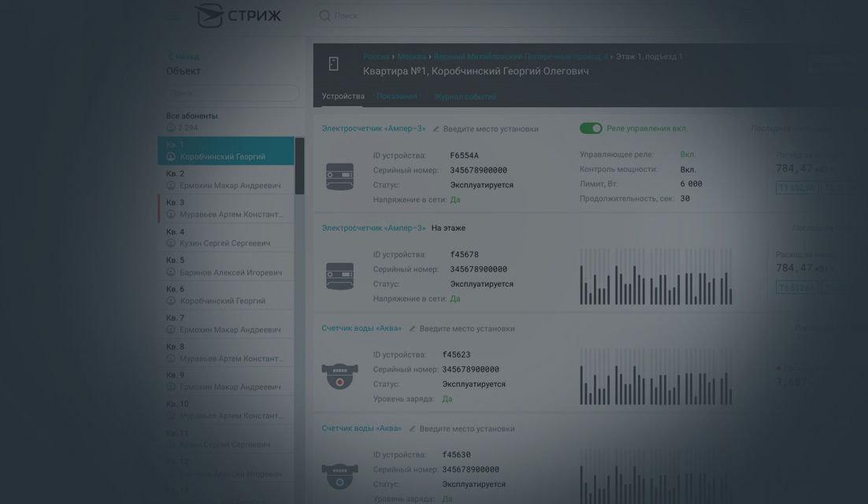This screenshot has height=504, width=868.
Task: Toggle the Реле управления switch off
Action: [591, 128]
